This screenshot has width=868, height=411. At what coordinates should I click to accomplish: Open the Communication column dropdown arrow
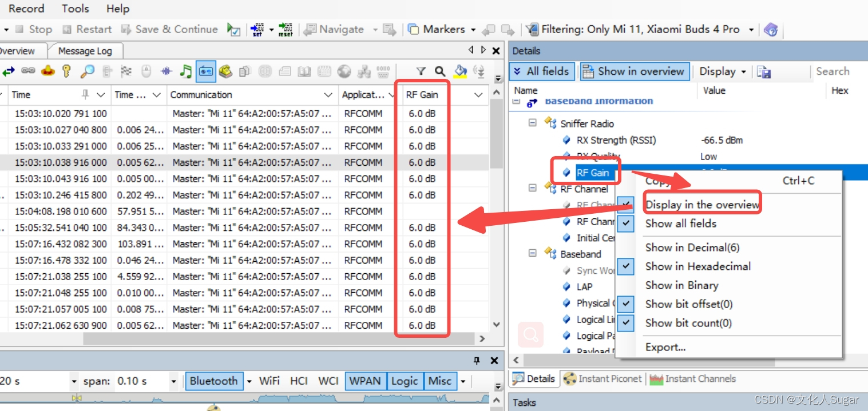[x=328, y=95]
